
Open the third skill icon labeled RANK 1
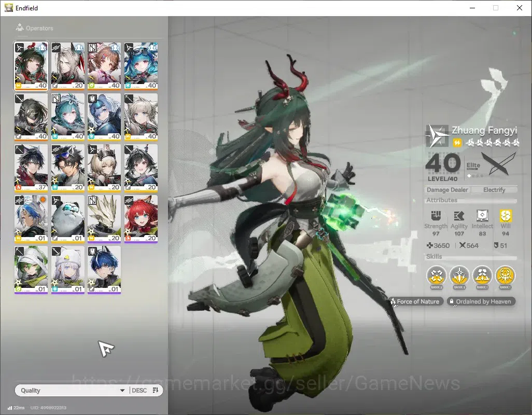tap(482, 276)
